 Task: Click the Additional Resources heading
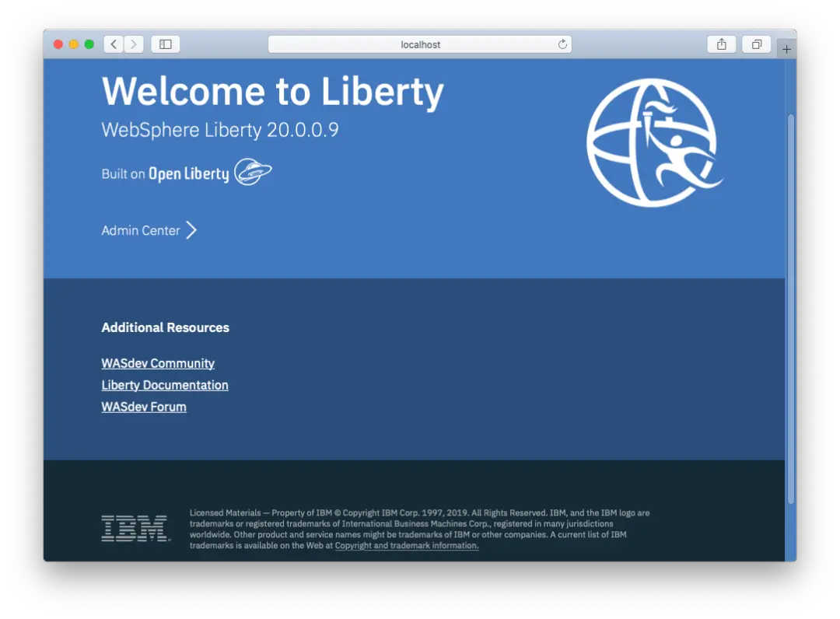pyautogui.click(x=166, y=327)
